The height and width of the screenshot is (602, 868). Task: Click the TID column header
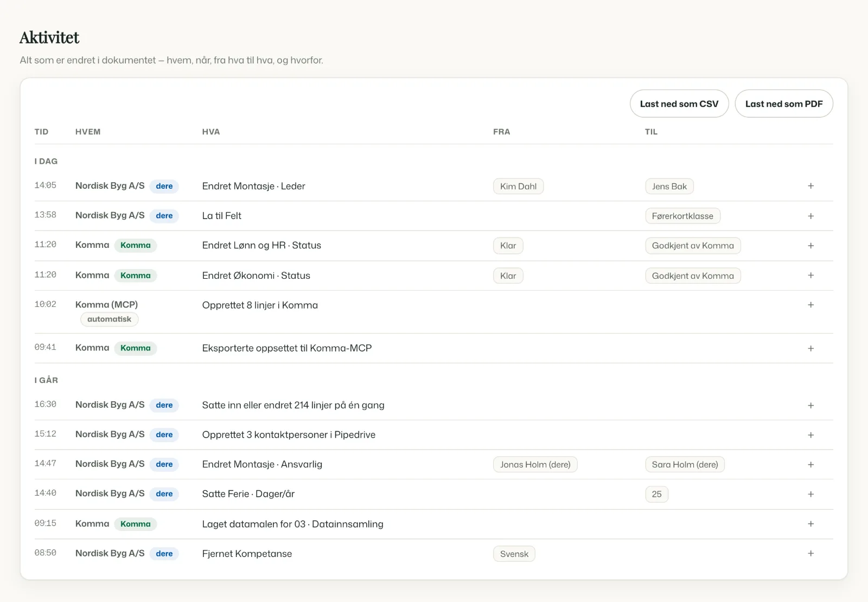[41, 132]
